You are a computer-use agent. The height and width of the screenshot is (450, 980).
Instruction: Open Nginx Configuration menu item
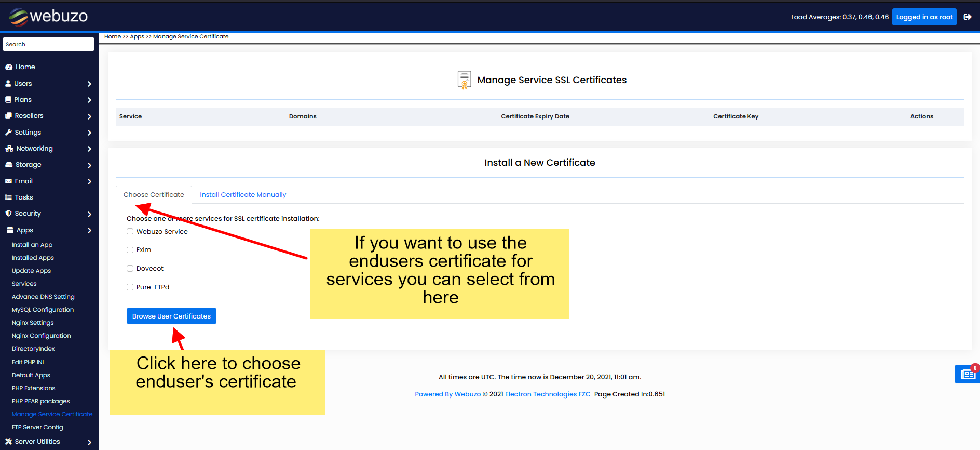coord(41,336)
